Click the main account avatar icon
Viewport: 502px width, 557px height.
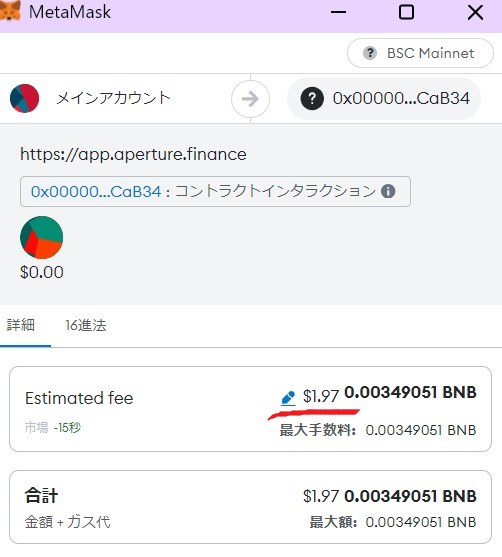25,98
